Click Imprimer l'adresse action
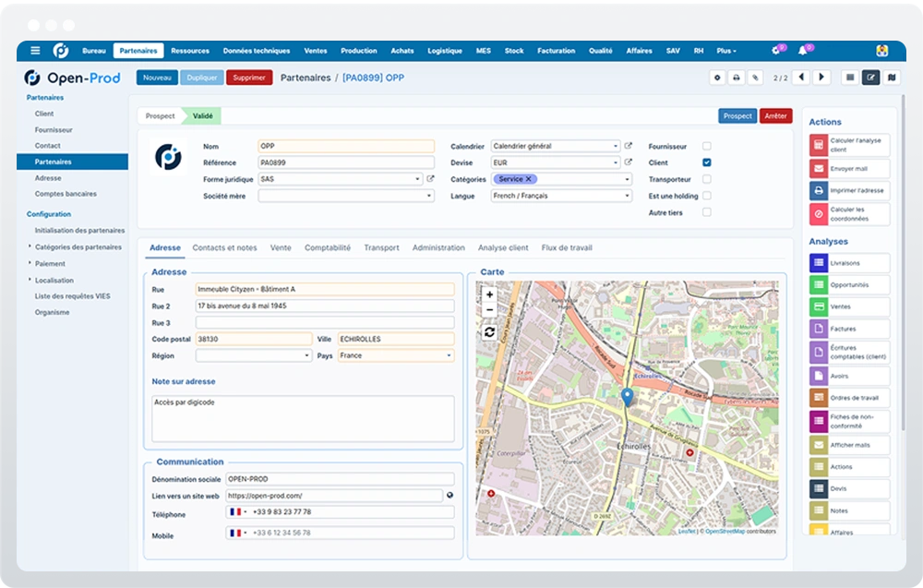 coord(849,191)
